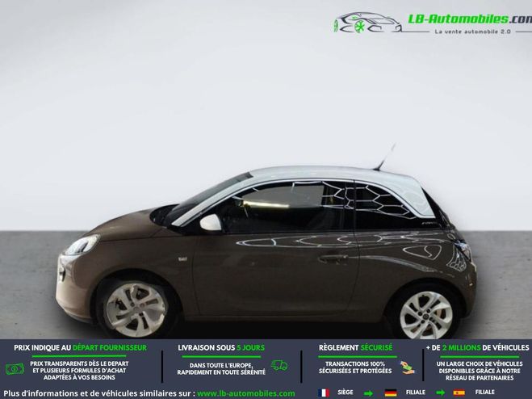Image resolution: width=532 pixels, height=399 pixels.
Task: Click 'PRIX TRANSPARENTS DÈS LE DEPART' text
Action: click(79, 363)
